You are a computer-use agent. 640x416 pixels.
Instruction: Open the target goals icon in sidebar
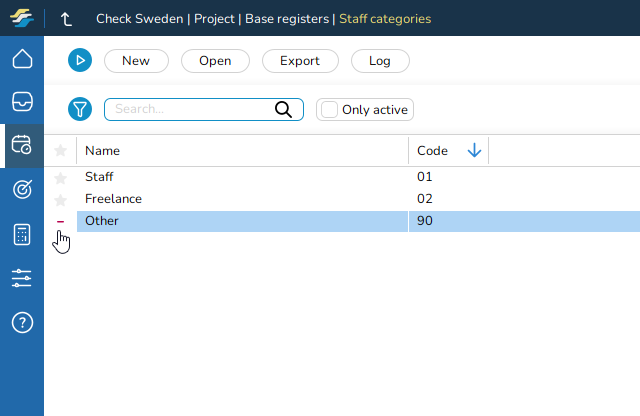pos(22,189)
